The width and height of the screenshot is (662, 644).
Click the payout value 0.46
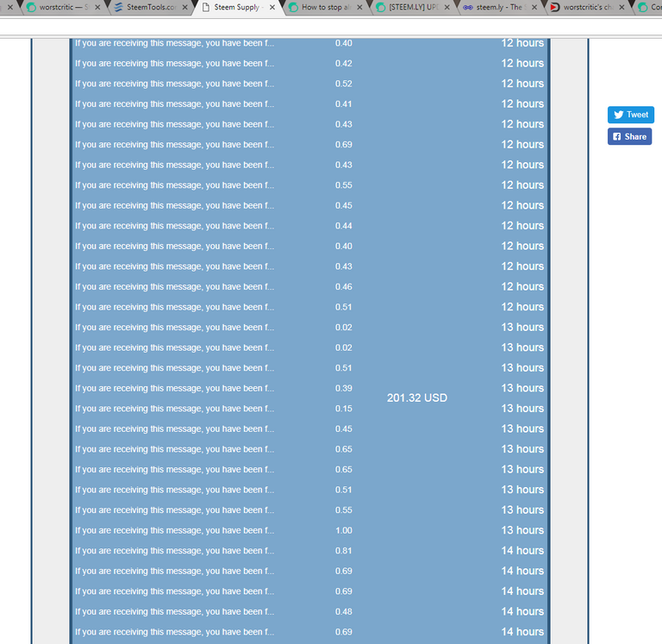click(x=344, y=287)
